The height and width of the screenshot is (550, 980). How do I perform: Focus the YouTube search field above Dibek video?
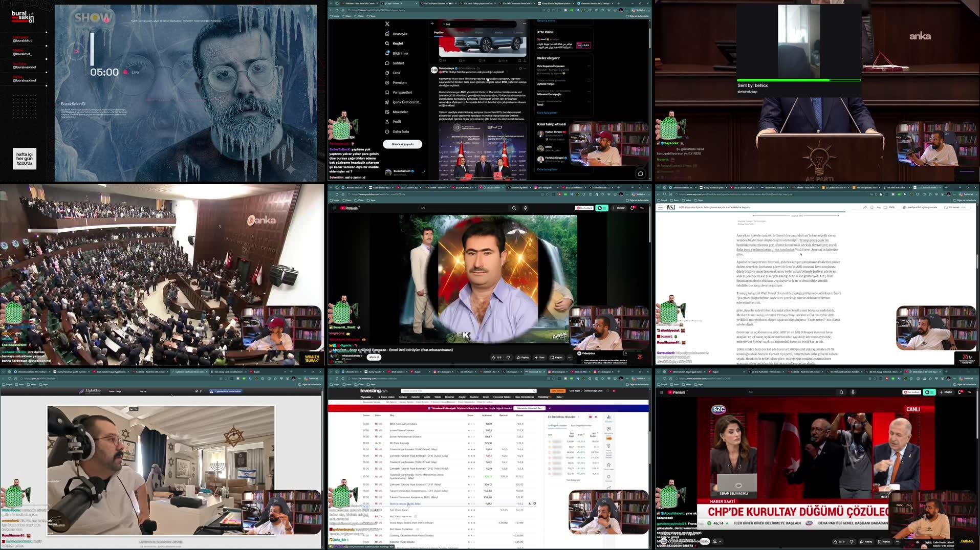pos(464,208)
